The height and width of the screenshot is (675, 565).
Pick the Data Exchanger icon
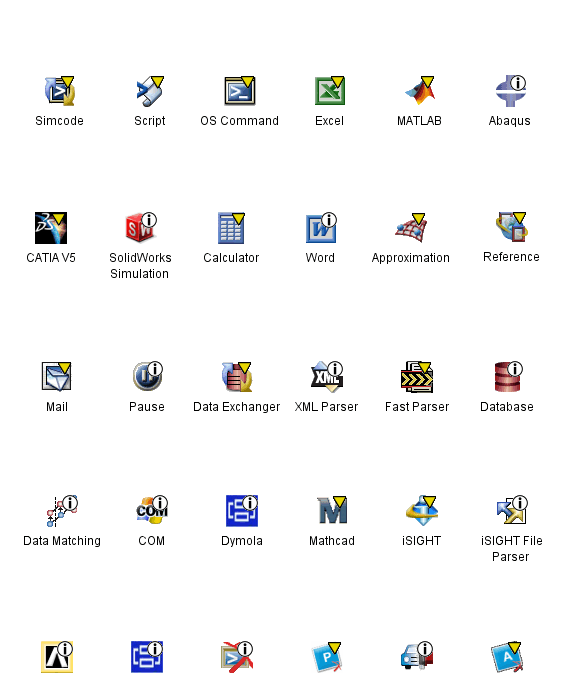(237, 377)
